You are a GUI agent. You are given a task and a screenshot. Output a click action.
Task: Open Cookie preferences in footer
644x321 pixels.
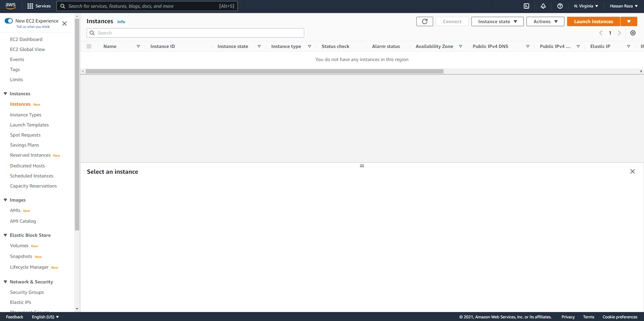point(620,317)
